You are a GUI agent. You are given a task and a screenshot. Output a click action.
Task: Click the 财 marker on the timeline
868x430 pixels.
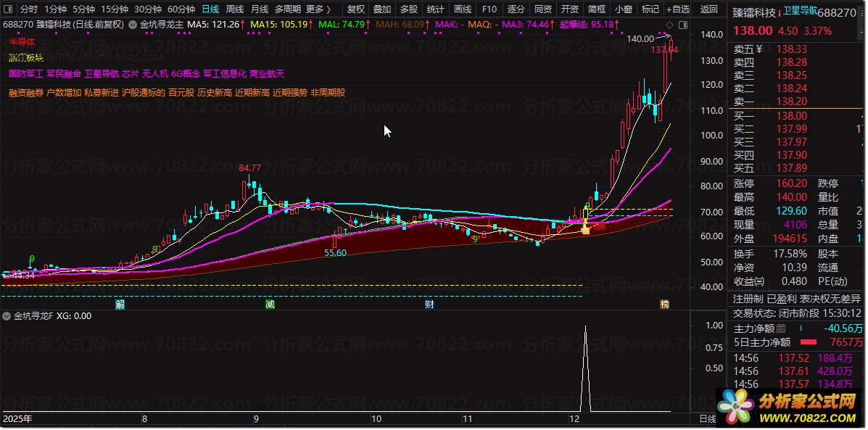pos(429,305)
